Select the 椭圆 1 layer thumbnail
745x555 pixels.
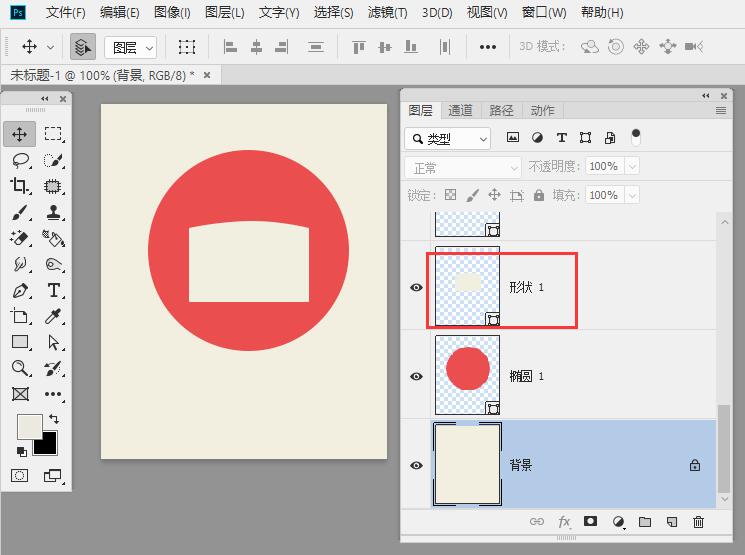(x=467, y=375)
